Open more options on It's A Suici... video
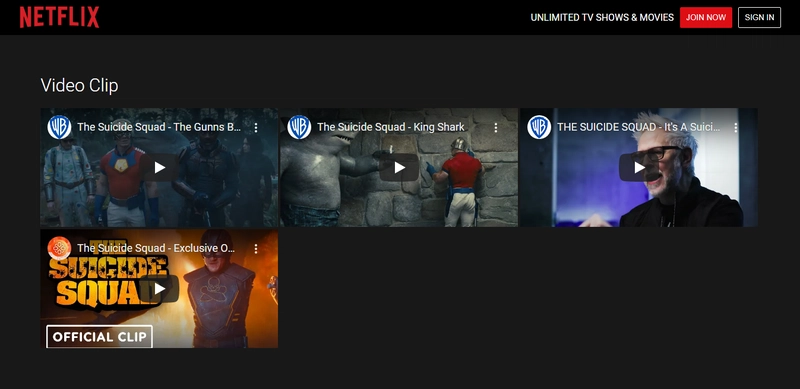Screen dimensions: 800x389 coord(735,127)
